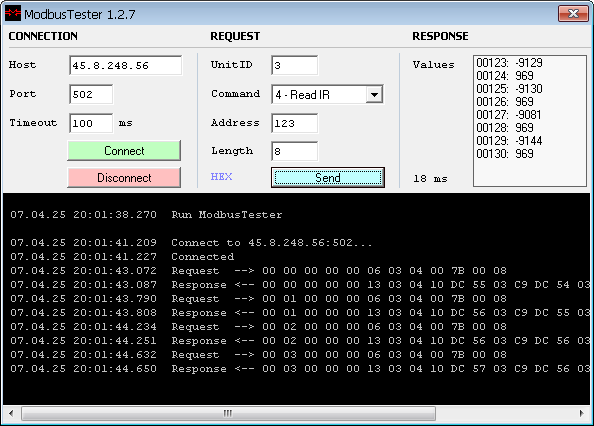Toggle the HEX display mode
The height and width of the screenshot is (426, 594).
(221, 177)
